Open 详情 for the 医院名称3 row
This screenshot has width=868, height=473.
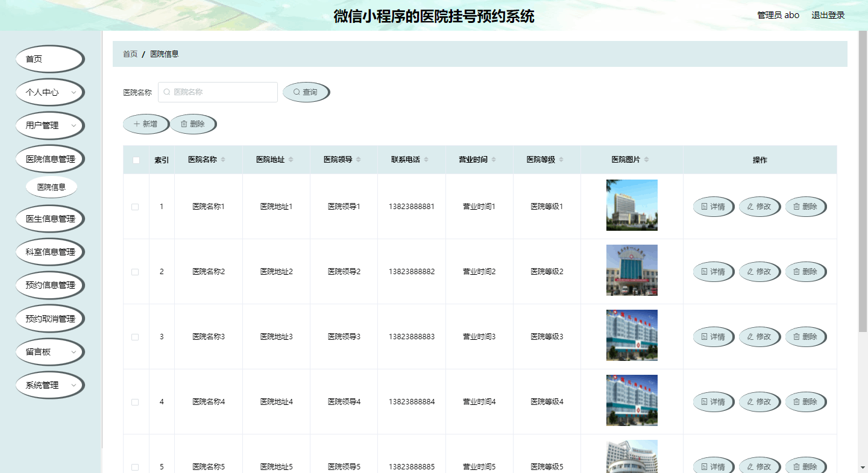pyautogui.click(x=713, y=337)
